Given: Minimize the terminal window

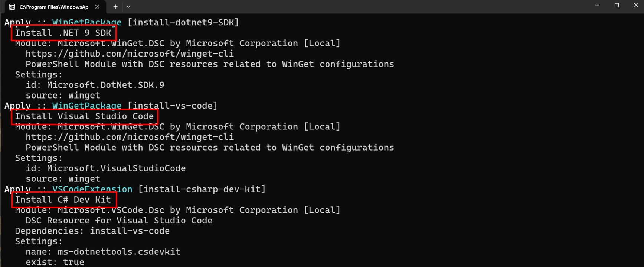Looking at the screenshot, I should coord(597,5).
